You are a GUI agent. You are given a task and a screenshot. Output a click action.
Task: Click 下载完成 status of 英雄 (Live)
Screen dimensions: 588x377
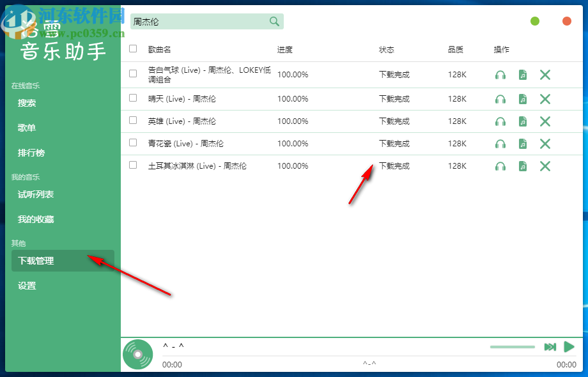394,121
